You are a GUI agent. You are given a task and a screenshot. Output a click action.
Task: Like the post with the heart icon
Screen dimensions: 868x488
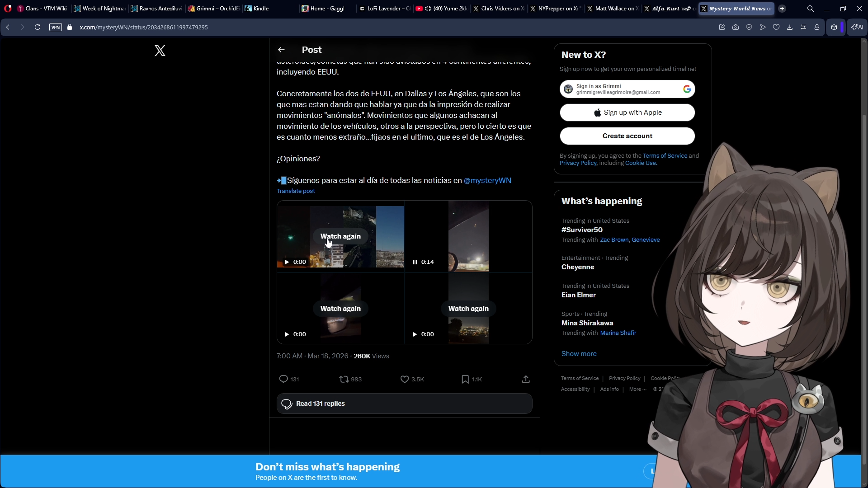[405, 379]
